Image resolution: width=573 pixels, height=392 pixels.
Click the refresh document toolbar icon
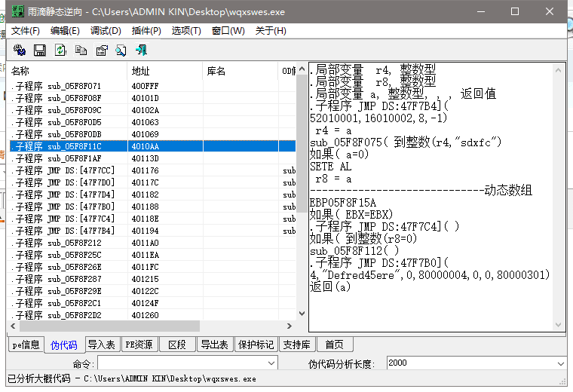60,50
